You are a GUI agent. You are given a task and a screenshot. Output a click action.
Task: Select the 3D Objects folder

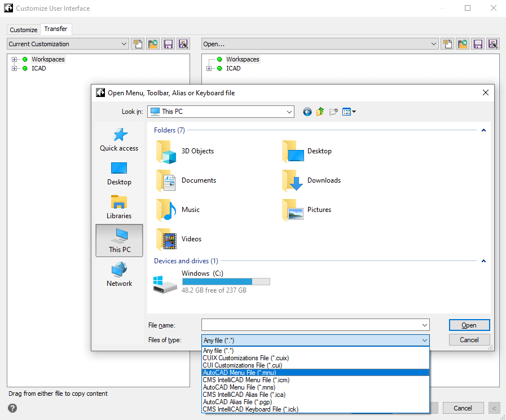tap(185, 151)
